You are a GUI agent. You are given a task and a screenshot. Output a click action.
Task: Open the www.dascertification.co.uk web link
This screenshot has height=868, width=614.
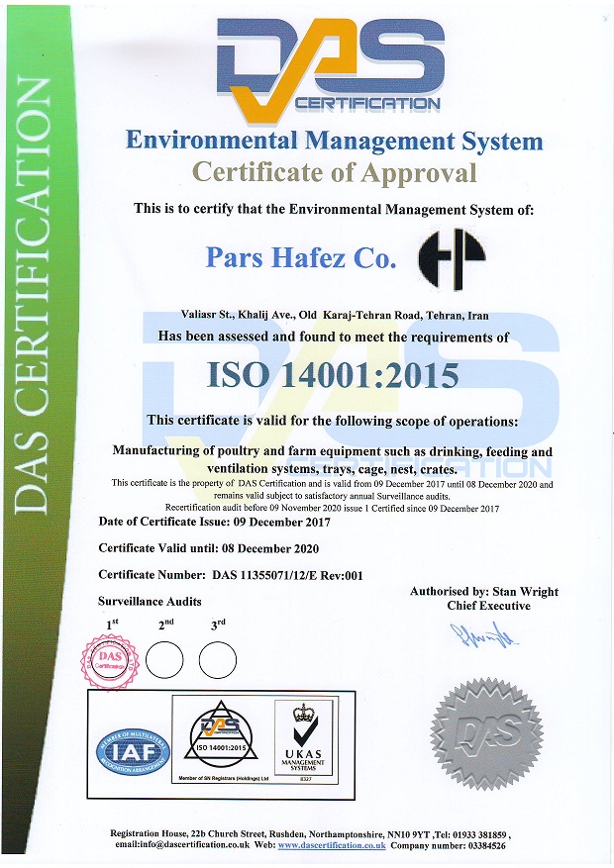pos(332,845)
